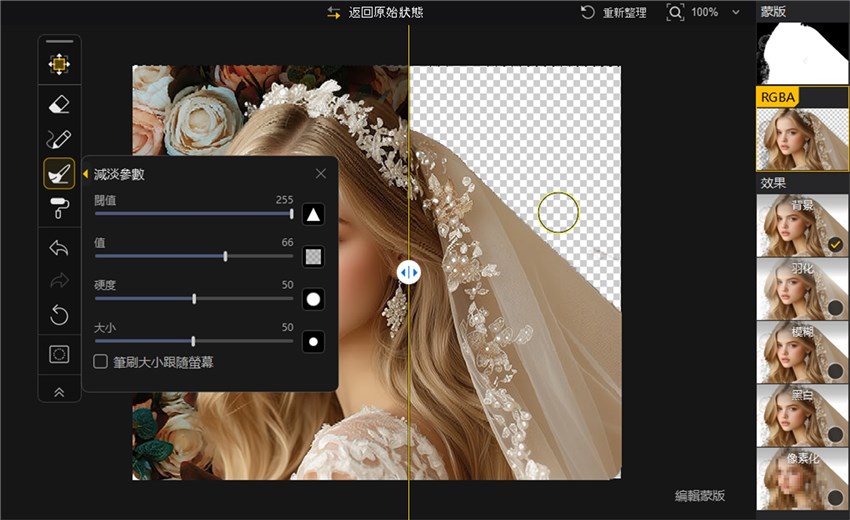Select the 黑白 effect thumbnail

(802, 415)
